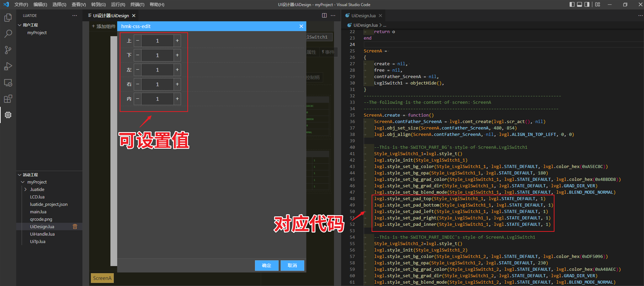Increase the 上 padding value
The width and height of the screenshot is (644, 286).
[177, 41]
